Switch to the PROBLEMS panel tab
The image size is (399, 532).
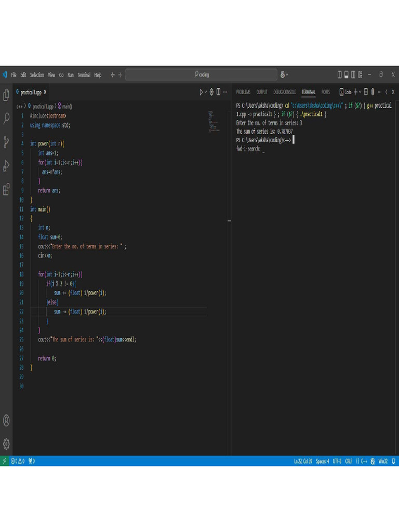coord(243,92)
